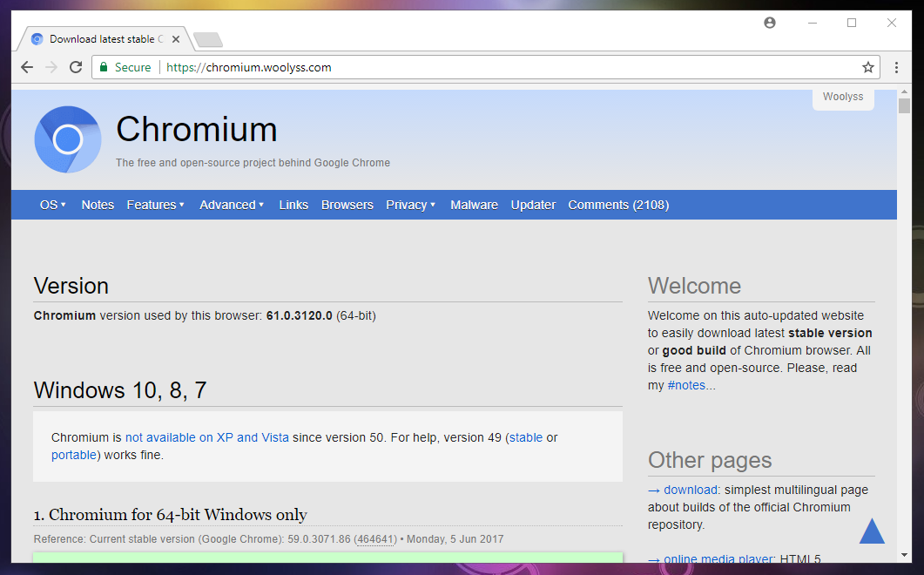This screenshot has height=575, width=924.
Task: Click the Other pages heading
Action: 710,460
